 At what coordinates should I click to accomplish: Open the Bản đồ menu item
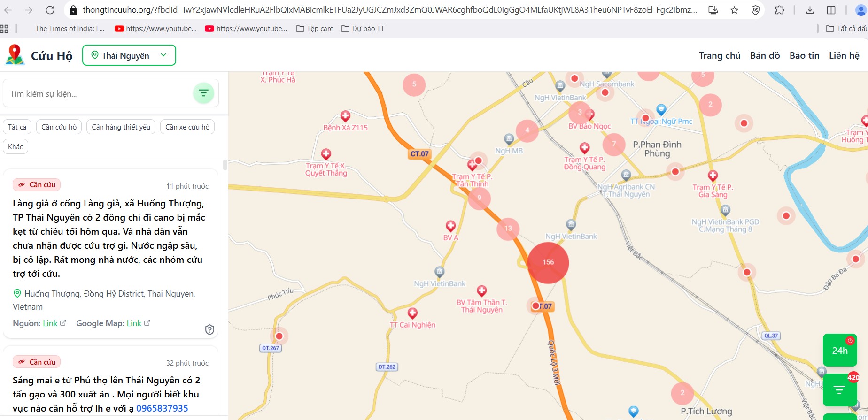pyautogui.click(x=765, y=55)
